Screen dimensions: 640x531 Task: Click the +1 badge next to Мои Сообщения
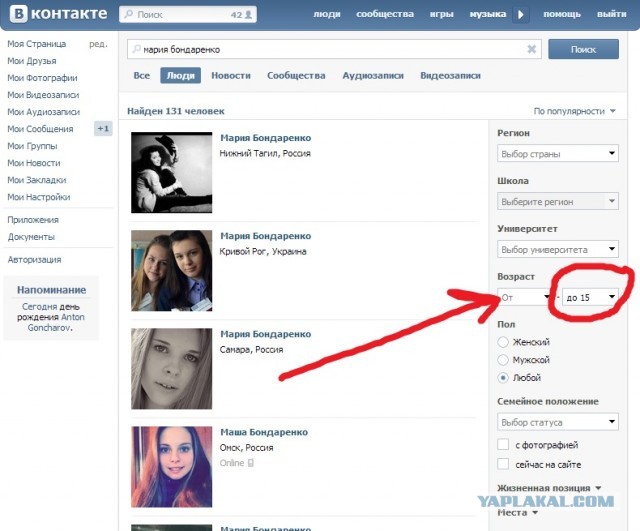[x=103, y=129]
